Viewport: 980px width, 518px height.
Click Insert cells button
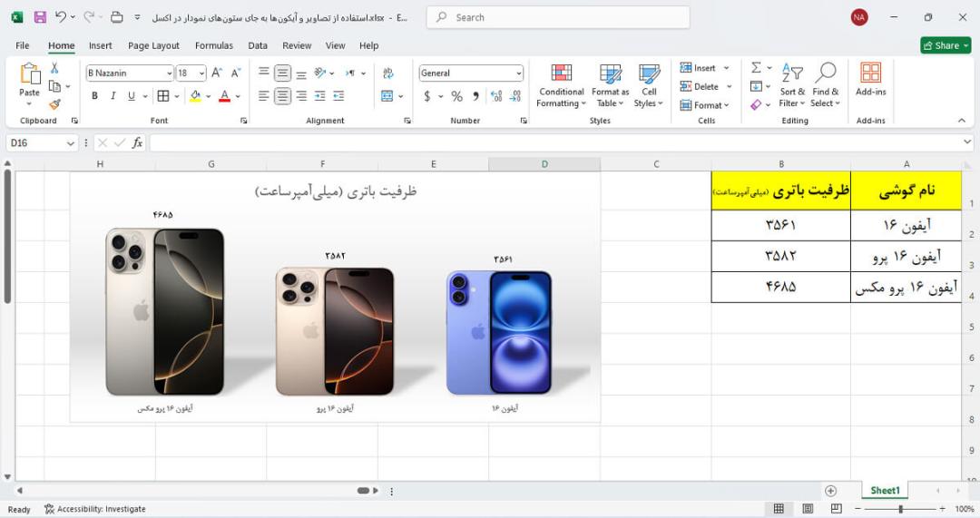698,68
